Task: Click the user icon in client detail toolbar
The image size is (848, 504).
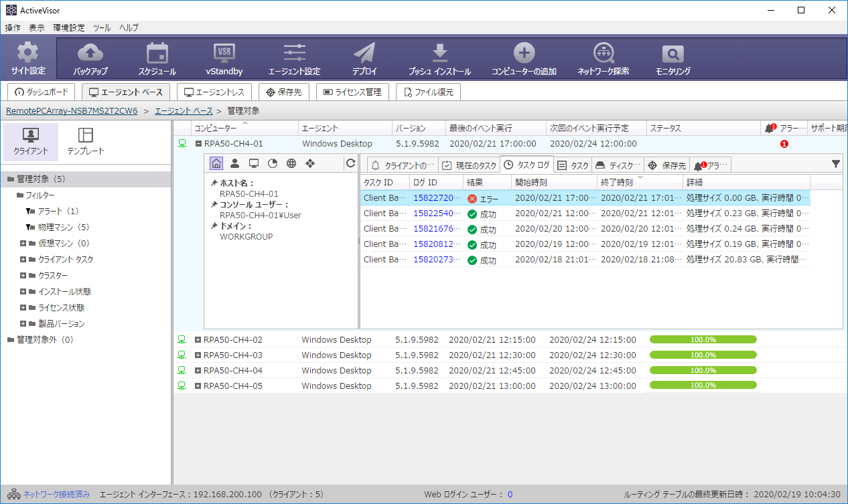Action: coord(235,163)
